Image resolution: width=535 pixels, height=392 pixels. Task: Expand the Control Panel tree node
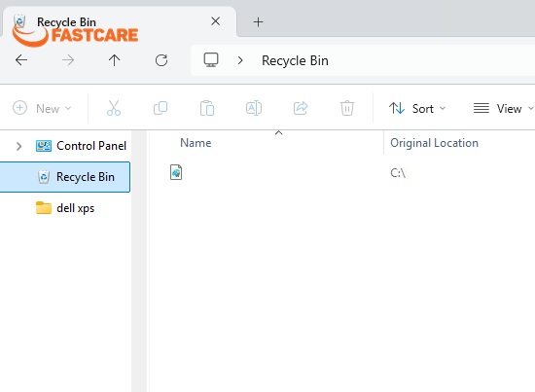[19, 146]
